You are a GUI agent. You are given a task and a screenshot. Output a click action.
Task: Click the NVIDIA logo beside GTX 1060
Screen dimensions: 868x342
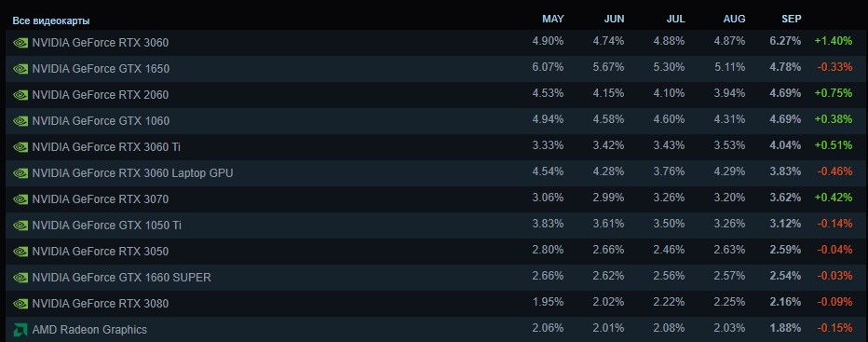(20, 121)
